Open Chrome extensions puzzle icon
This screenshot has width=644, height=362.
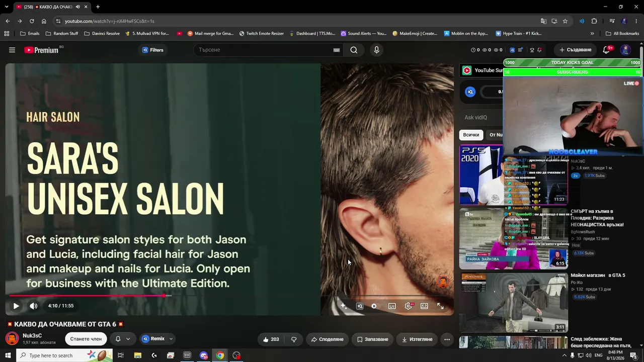coord(594,21)
